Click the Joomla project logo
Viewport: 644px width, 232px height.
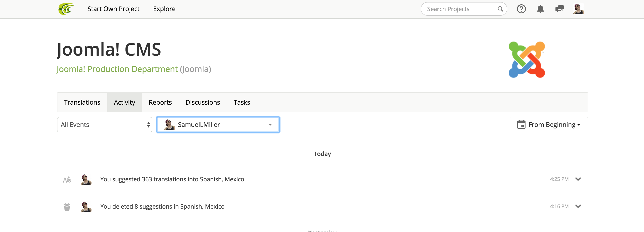pyautogui.click(x=526, y=60)
